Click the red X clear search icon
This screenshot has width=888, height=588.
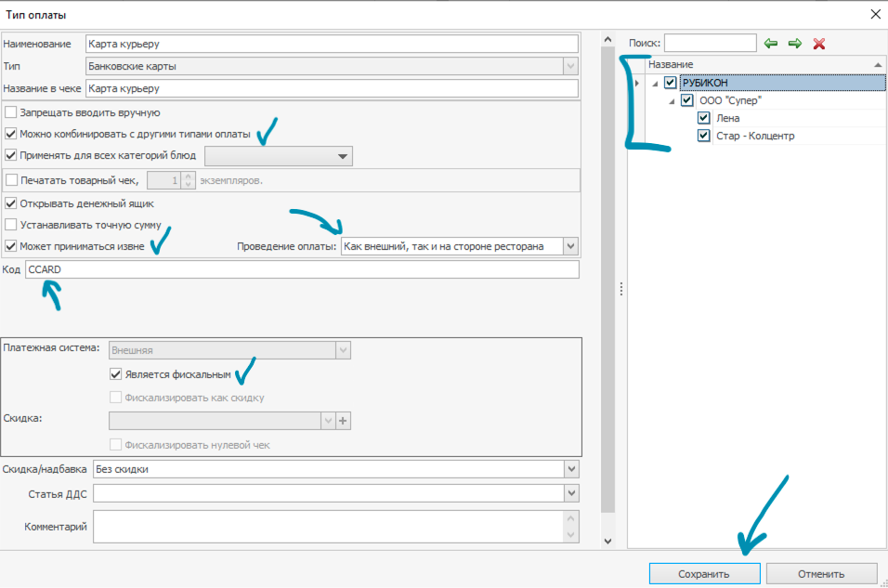click(819, 44)
